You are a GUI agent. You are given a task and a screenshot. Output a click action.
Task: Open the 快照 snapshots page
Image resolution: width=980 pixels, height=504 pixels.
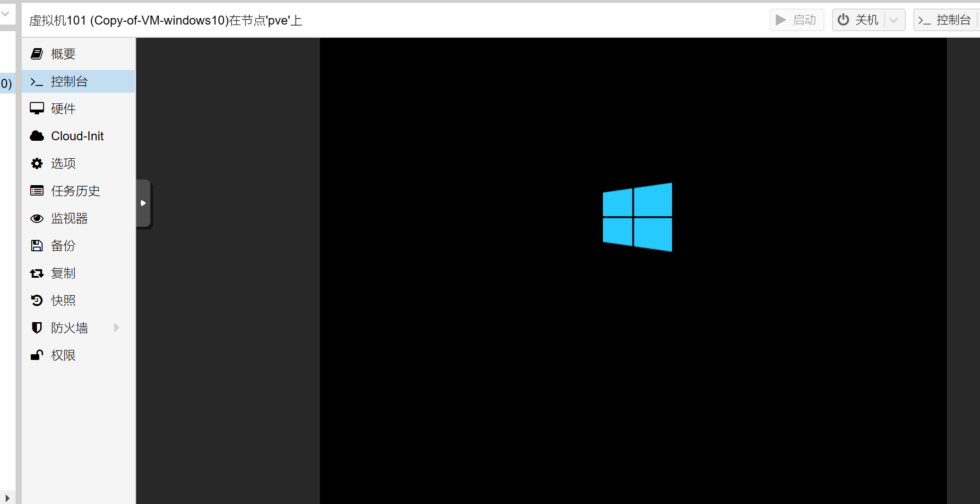[x=78, y=300]
